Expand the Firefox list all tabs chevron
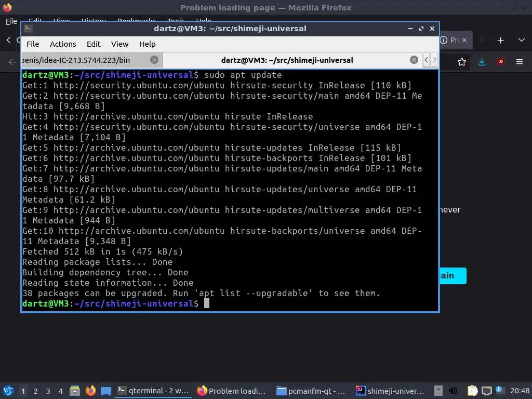 [x=522, y=40]
